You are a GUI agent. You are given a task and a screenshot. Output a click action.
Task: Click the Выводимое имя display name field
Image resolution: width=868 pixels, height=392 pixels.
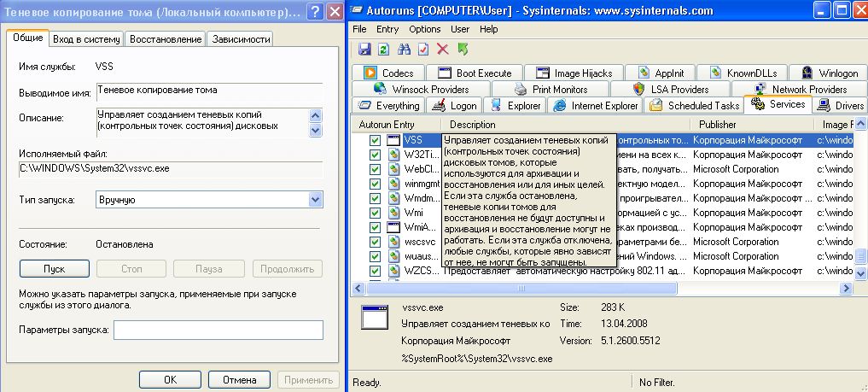pyautogui.click(x=209, y=92)
